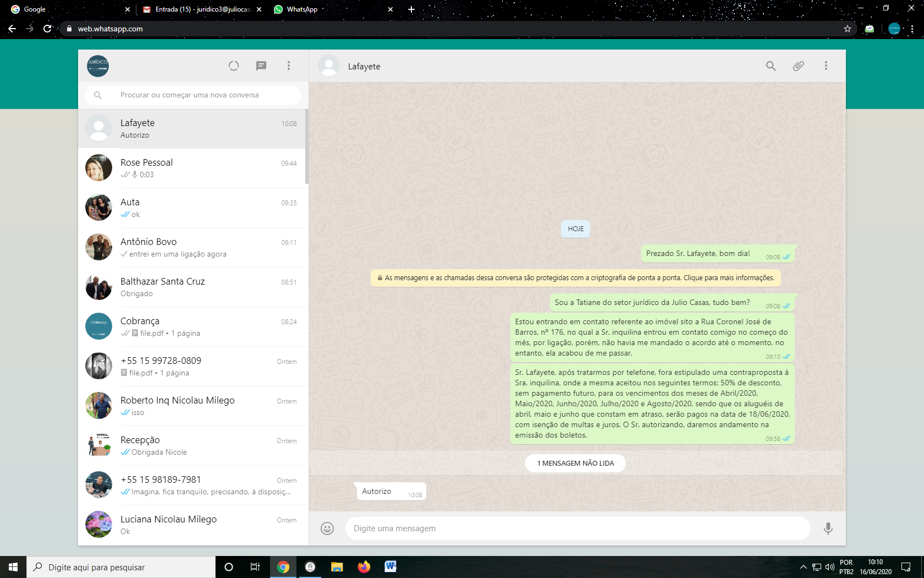The height and width of the screenshot is (578, 924).
Task: Open Word from the Windows taskbar
Action: pos(391,566)
